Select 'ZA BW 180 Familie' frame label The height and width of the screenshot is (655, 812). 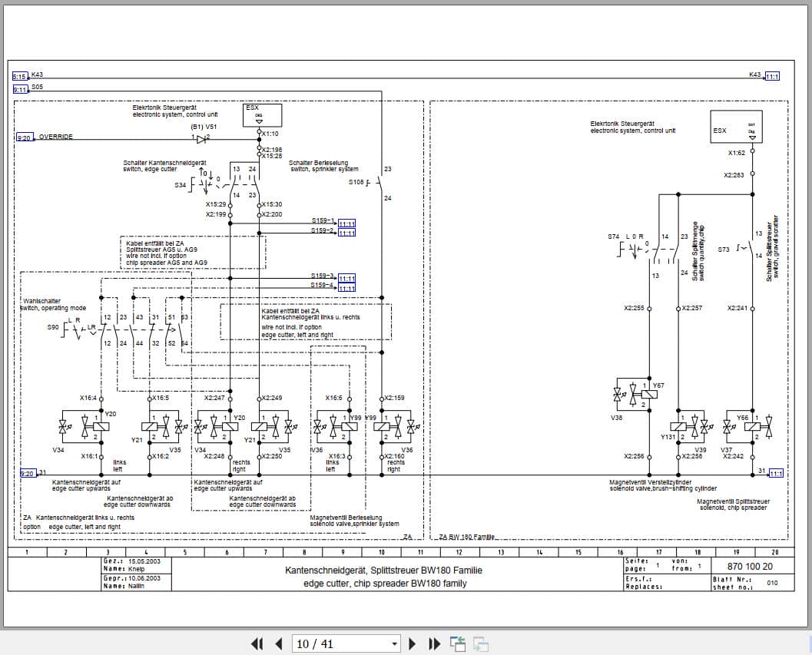pyautogui.click(x=466, y=537)
